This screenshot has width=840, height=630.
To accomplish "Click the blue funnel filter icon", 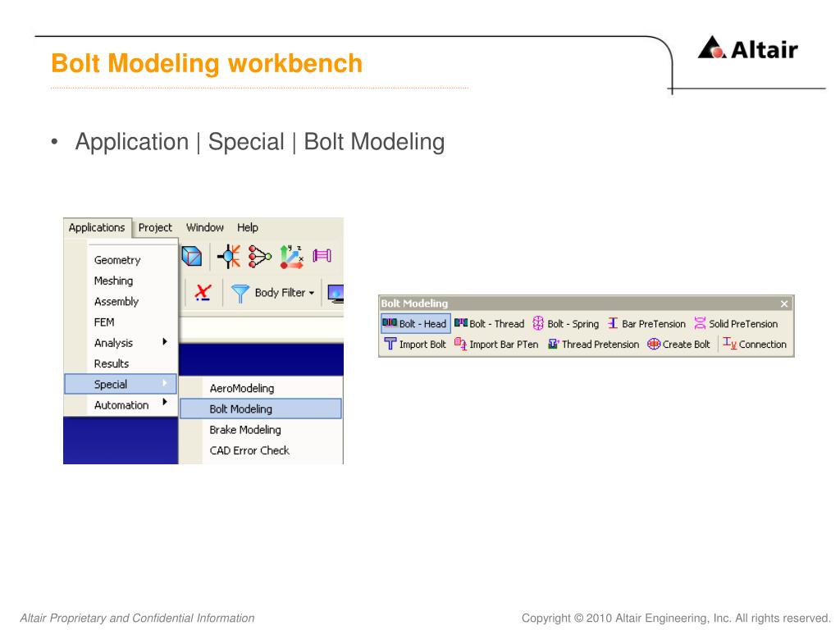I will point(240,293).
